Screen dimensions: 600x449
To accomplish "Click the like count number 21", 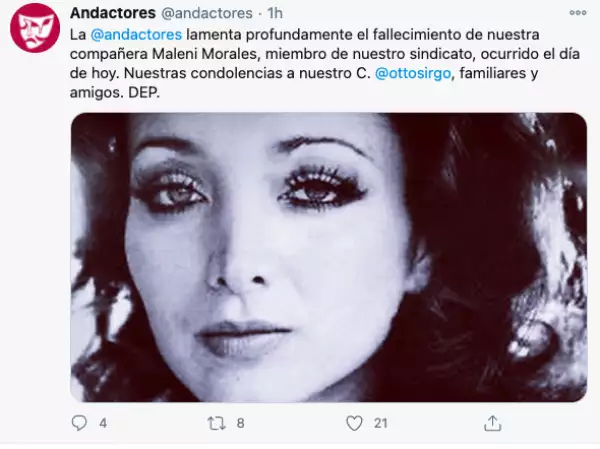I will (381, 423).
